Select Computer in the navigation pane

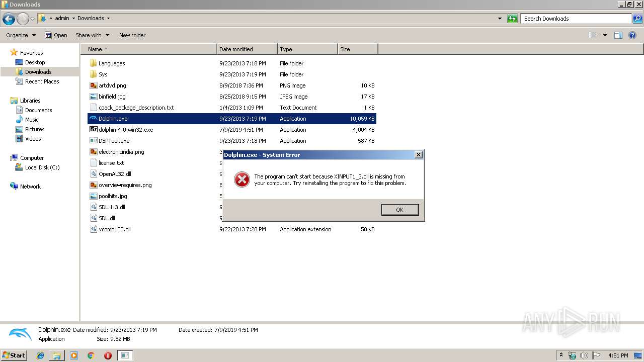pyautogui.click(x=32, y=158)
